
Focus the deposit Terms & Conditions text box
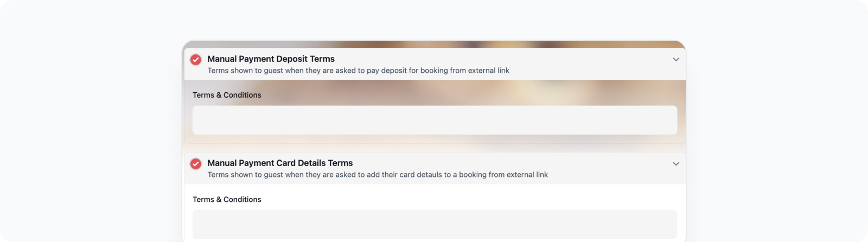(x=435, y=120)
